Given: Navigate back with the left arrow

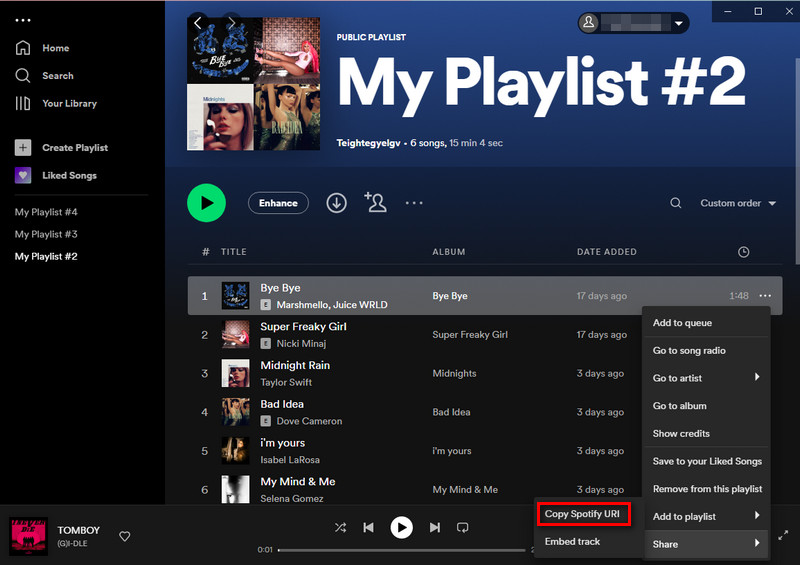Looking at the screenshot, I should pos(198,22).
